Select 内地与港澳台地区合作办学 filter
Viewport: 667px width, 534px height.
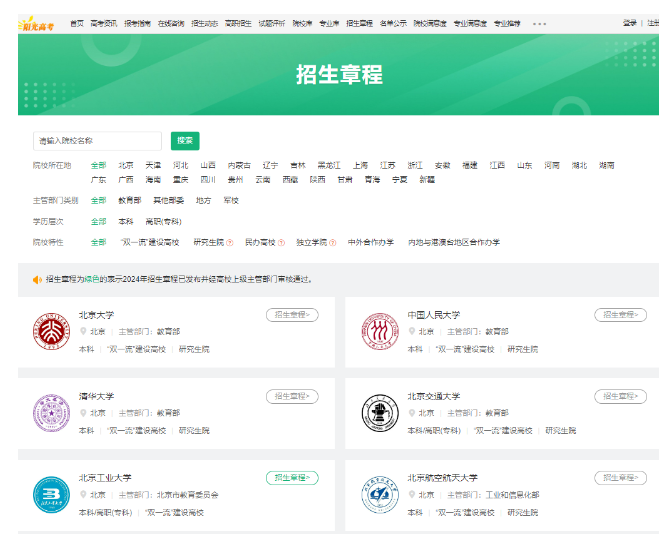coord(454,243)
